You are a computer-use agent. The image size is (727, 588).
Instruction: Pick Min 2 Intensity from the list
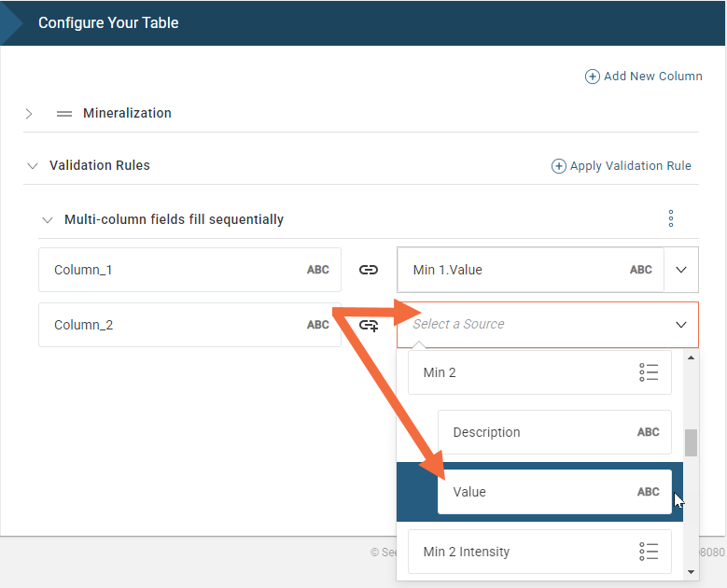[538, 552]
